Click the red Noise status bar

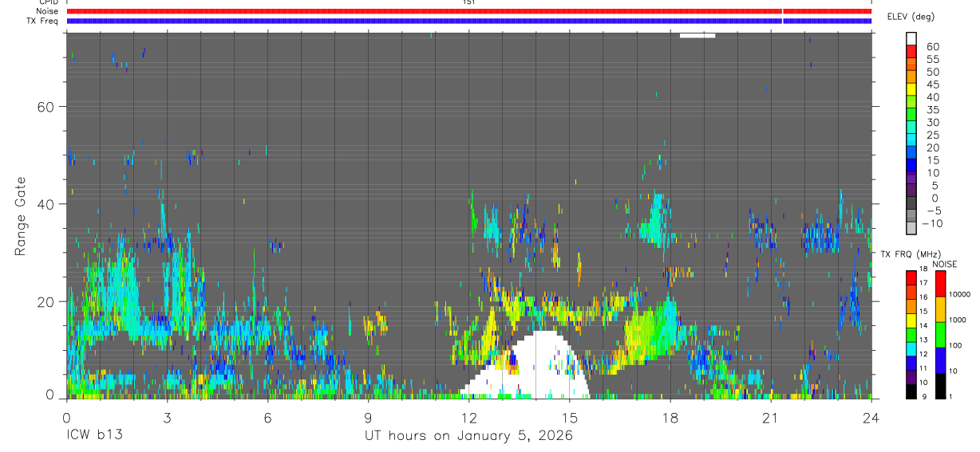pos(469,11)
